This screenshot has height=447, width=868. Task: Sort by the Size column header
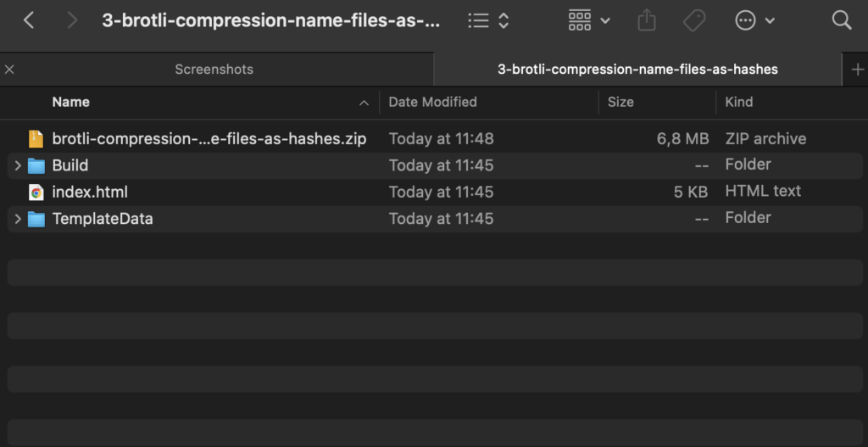[620, 102]
